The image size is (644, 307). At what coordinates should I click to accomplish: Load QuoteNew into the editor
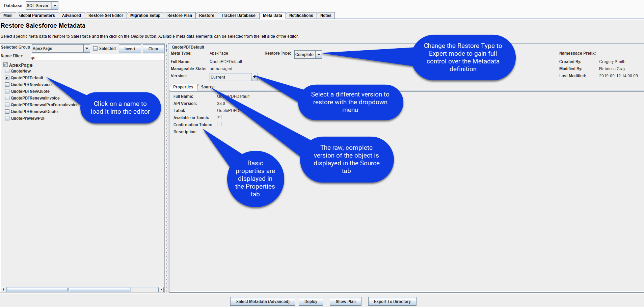point(21,71)
